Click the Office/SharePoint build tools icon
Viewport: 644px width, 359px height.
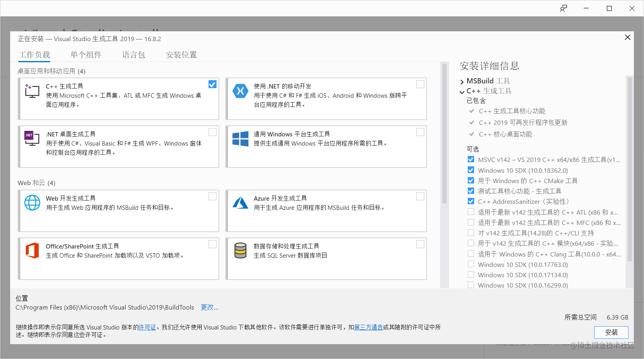32,251
